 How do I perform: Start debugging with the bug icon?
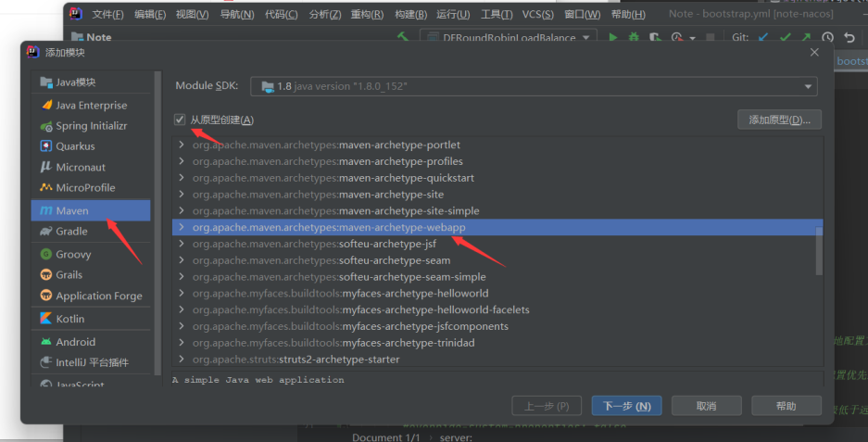coord(634,37)
